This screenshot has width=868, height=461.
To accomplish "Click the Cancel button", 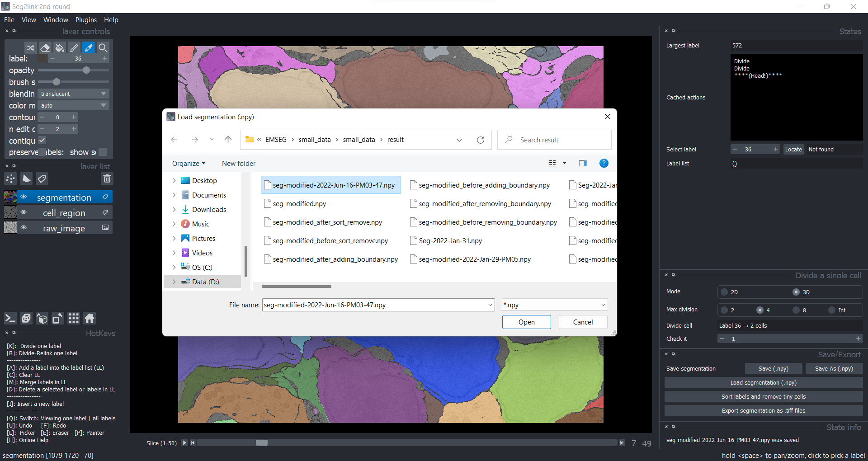I will point(583,322).
